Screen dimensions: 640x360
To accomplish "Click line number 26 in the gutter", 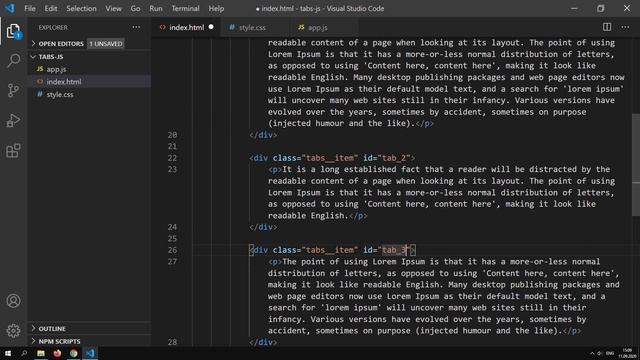I will (x=172, y=250).
